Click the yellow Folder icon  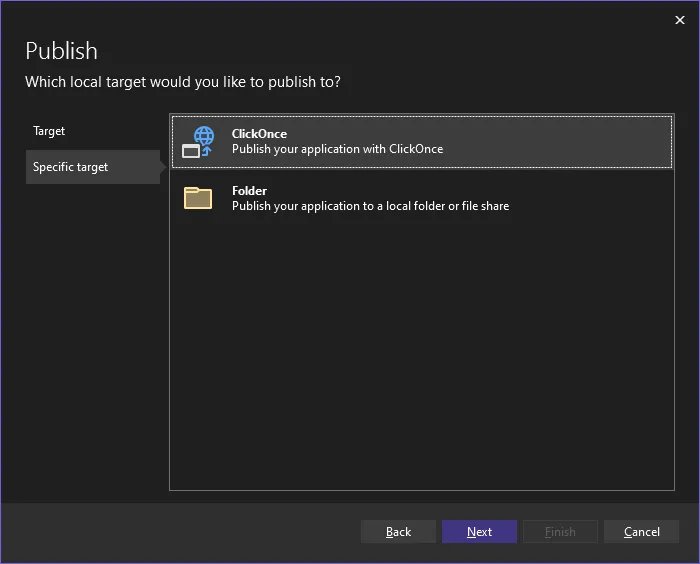[x=198, y=198]
